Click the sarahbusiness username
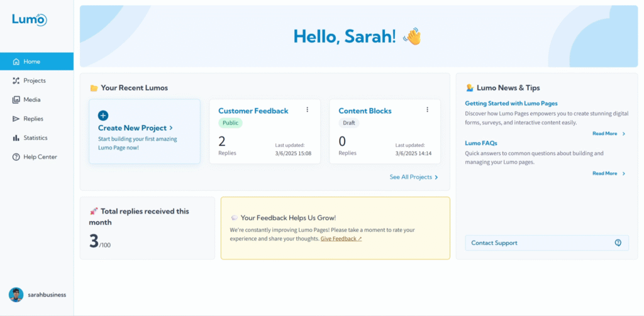 47,295
